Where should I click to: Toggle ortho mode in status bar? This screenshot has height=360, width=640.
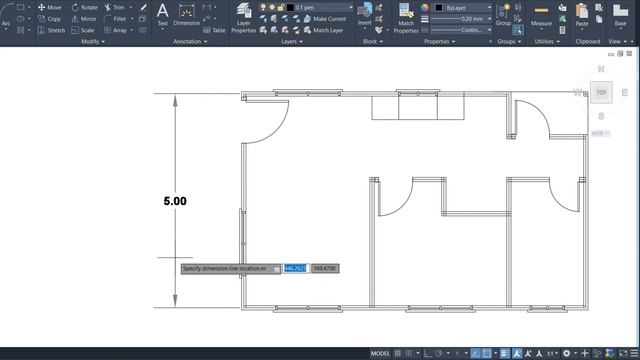click(x=427, y=353)
